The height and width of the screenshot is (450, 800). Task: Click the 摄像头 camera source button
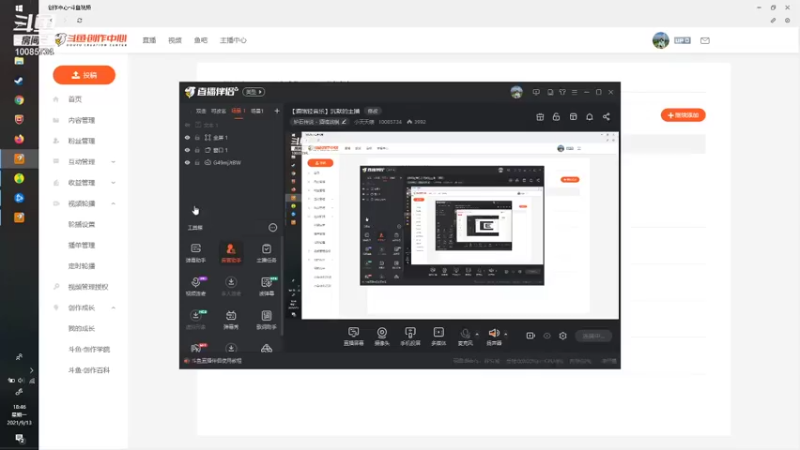pos(382,336)
